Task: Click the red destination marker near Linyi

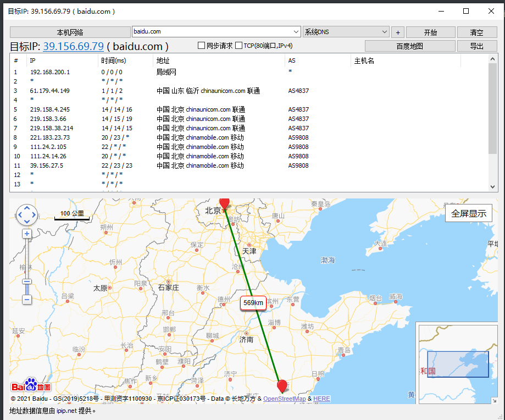Action: coord(282,385)
